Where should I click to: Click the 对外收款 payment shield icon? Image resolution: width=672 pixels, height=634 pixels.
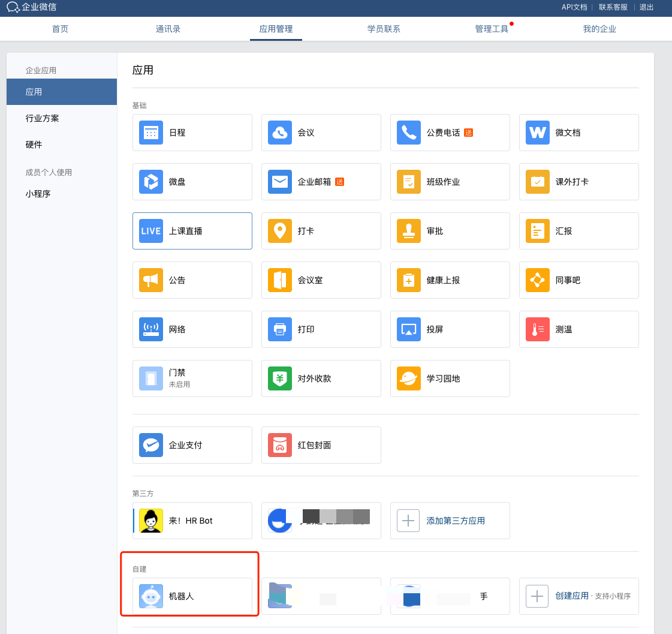pos(280,378)
